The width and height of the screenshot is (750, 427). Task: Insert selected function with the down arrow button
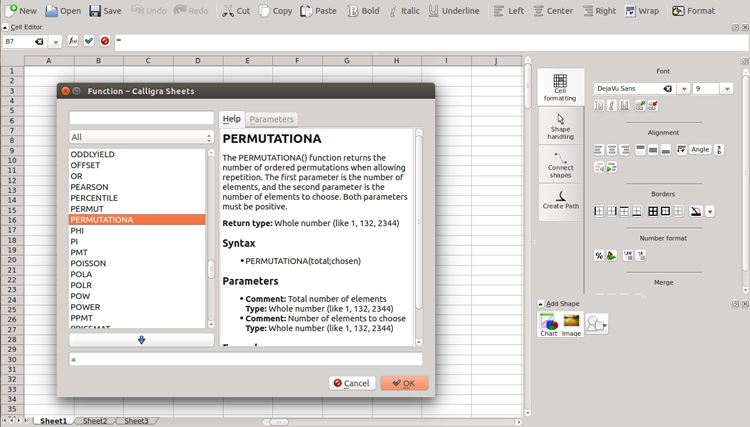(141, 340)
